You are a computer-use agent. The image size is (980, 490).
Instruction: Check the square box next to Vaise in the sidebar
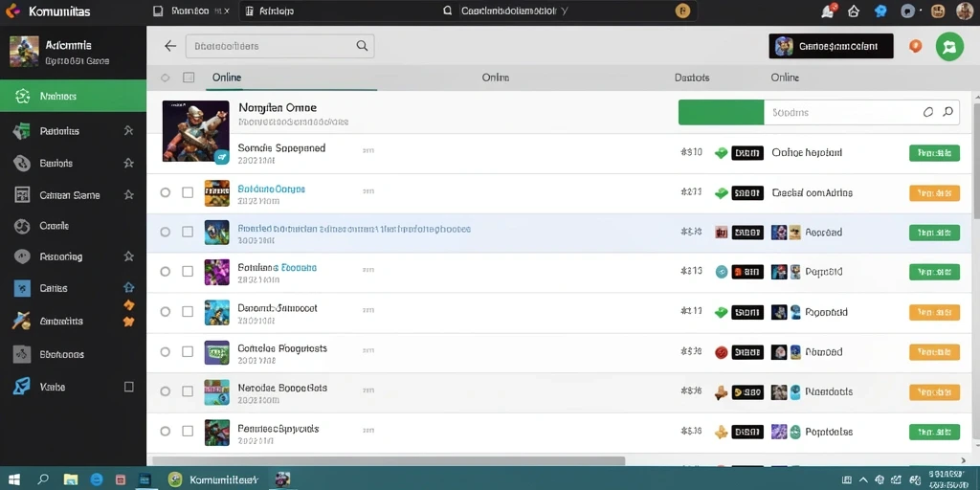(129, 387)
